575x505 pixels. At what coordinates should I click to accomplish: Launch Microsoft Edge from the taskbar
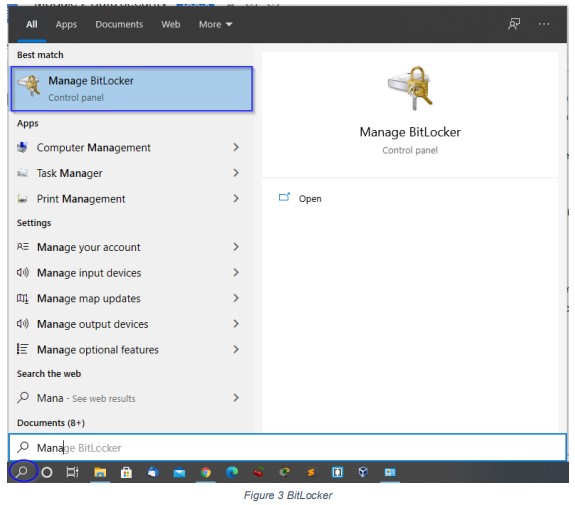tap(232, 472)
